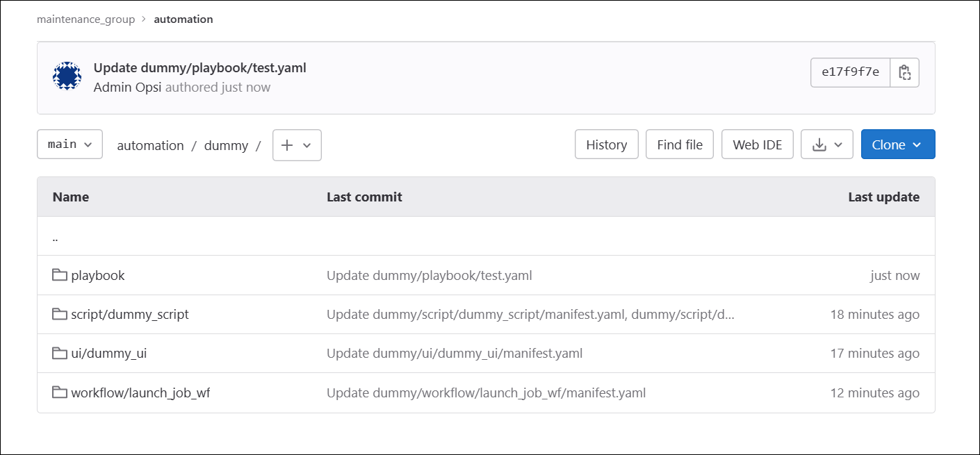This screenshot has width=980, height=455.
Task: Navigate to the automation breadcrumb
Action: tap(183, 19)
